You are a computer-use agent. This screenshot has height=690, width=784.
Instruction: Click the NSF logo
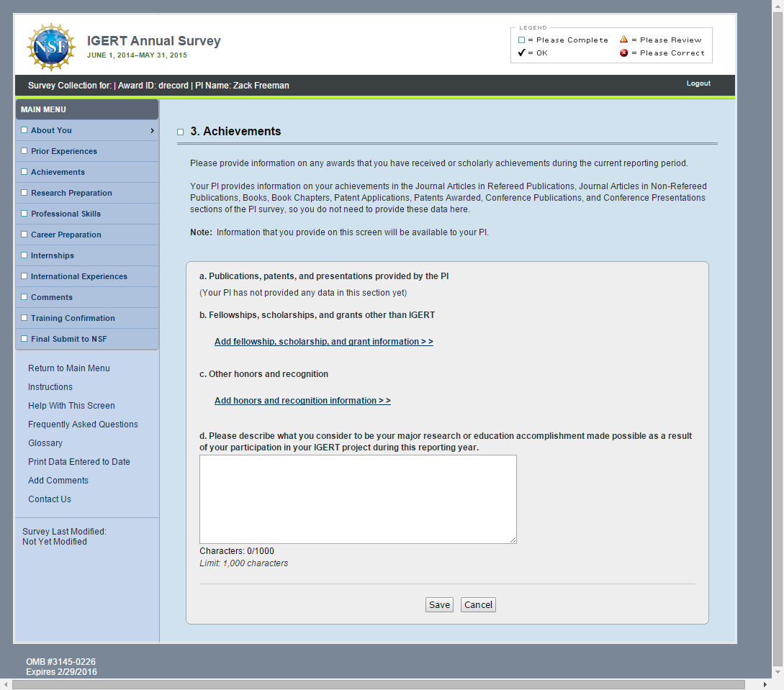[51, 47]
